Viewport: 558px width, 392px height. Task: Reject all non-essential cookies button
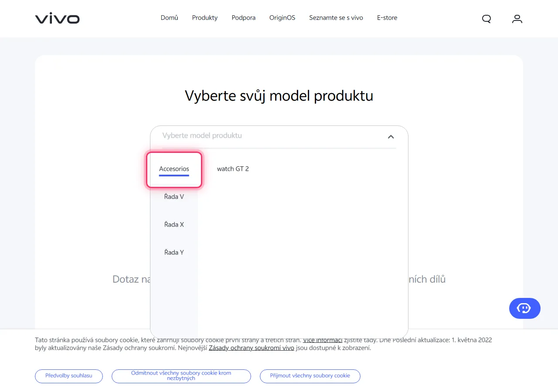point(181,376)
